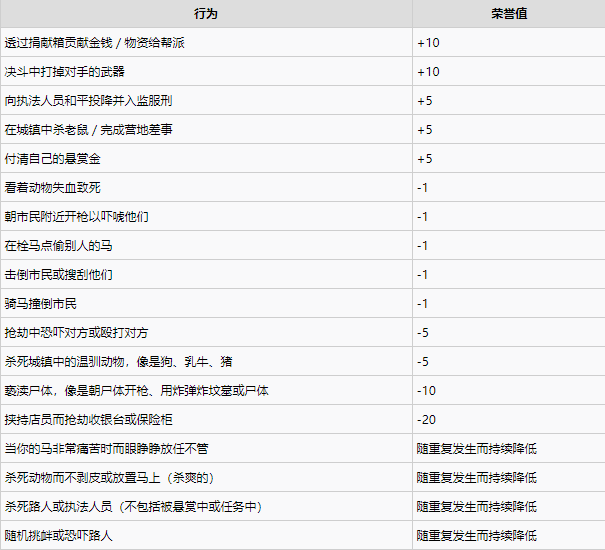The height and width of the screenshot is (550, 605).
Task: Click the text '朝市民附近开枪以吓唬他们'
Action: (76, 217)
